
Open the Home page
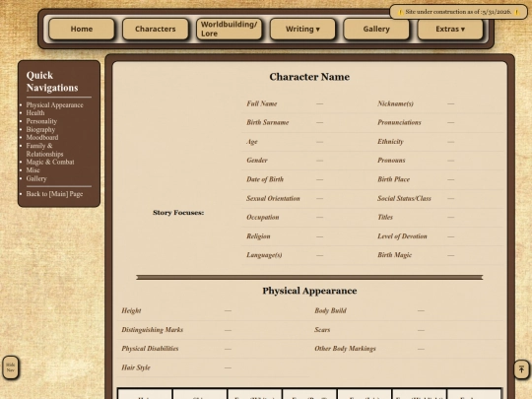(x=82, y=29)
